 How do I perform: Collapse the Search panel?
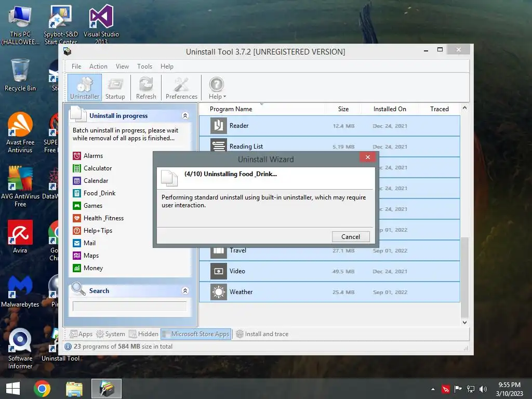coord(185,291)
